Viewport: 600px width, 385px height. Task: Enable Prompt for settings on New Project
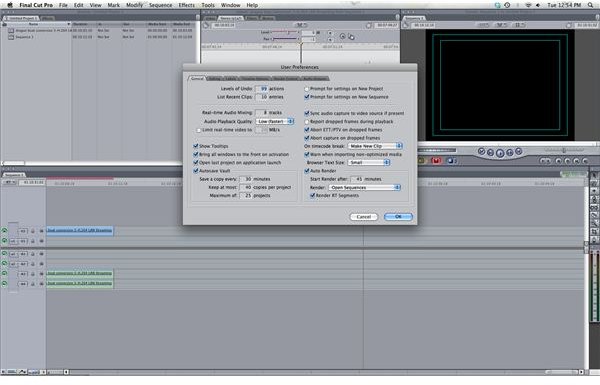click(307, 89)
